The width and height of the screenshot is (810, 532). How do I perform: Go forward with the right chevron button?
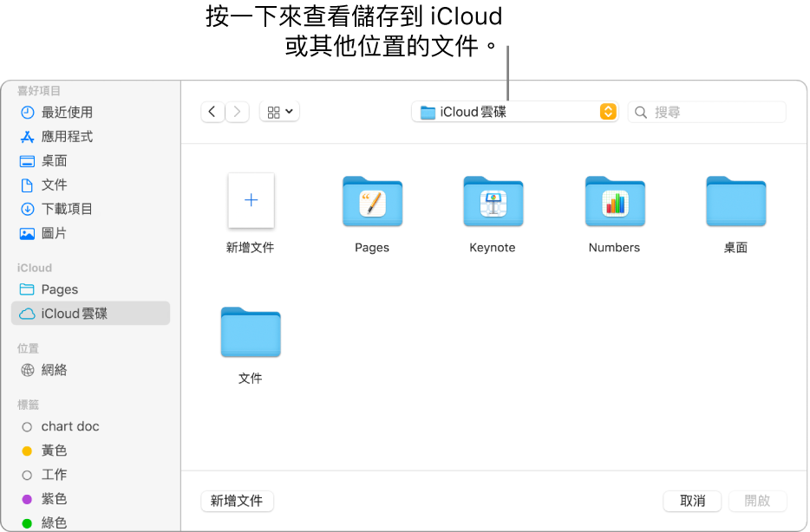(x=237, y=112)
